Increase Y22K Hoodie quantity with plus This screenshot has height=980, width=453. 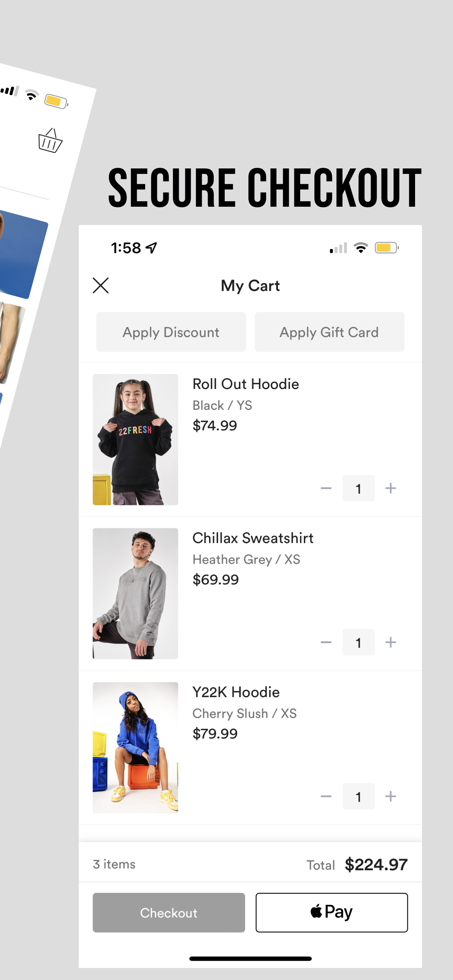pyautogui.click(x=391, y=796)
